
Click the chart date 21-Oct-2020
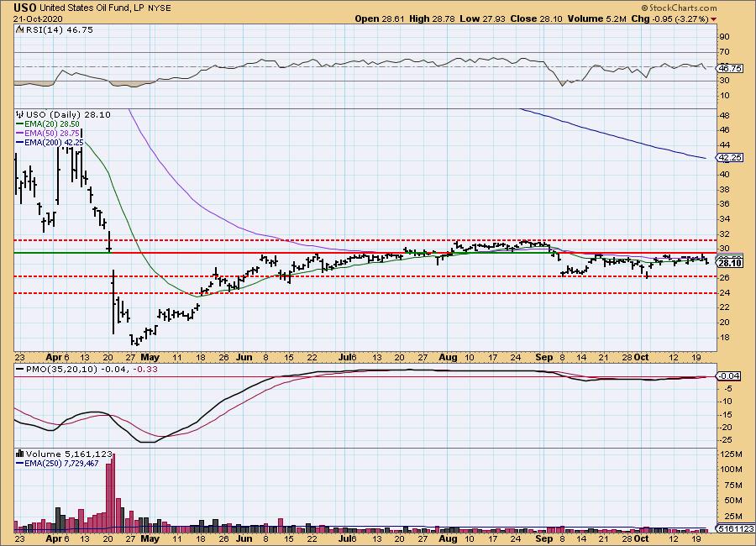coord(37,18)
